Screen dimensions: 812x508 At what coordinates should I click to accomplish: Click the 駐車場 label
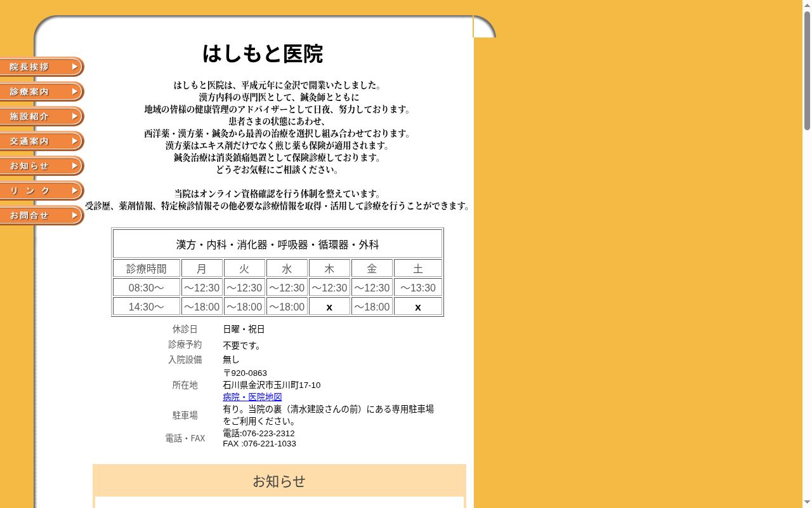tap(185, 415)
